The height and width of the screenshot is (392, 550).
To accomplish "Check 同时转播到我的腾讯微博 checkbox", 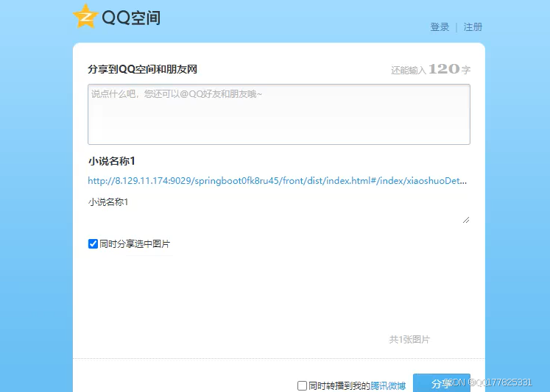I will 302,385.
